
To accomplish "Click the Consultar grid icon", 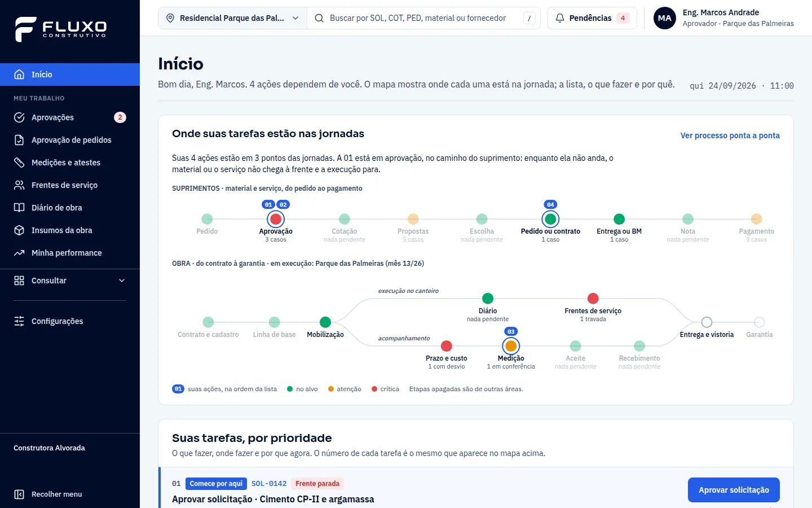I will tap(19, 281).
